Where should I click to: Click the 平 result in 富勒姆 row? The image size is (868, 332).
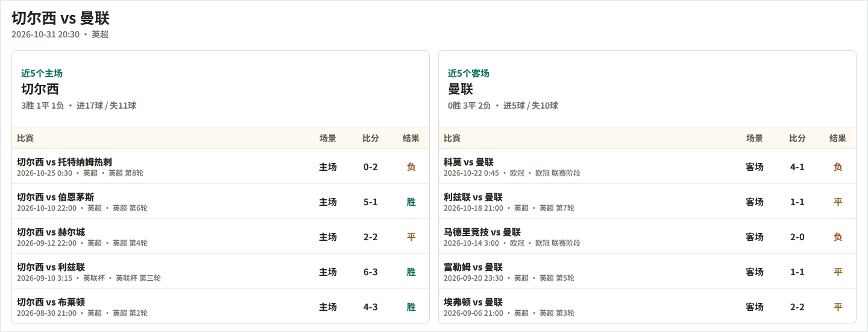pos(838,272)
